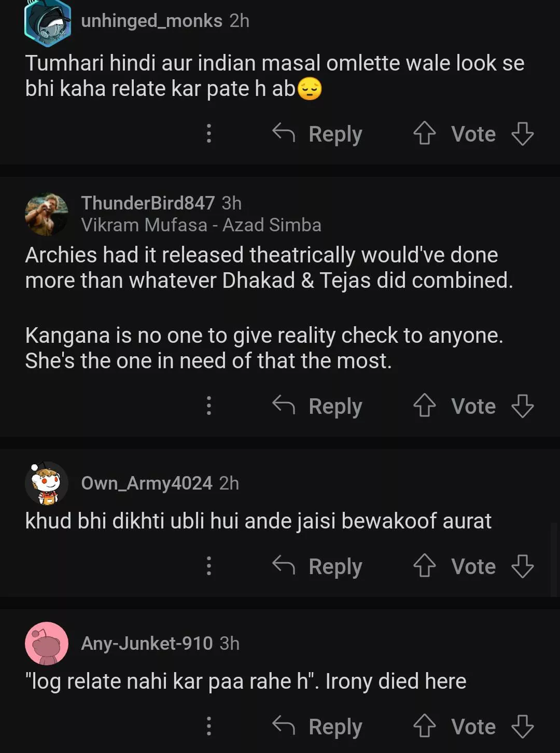Downvote Any-Junket-910's comment
Screen dimensions: 560x753
pyautogui.click(x=522, y=726)
